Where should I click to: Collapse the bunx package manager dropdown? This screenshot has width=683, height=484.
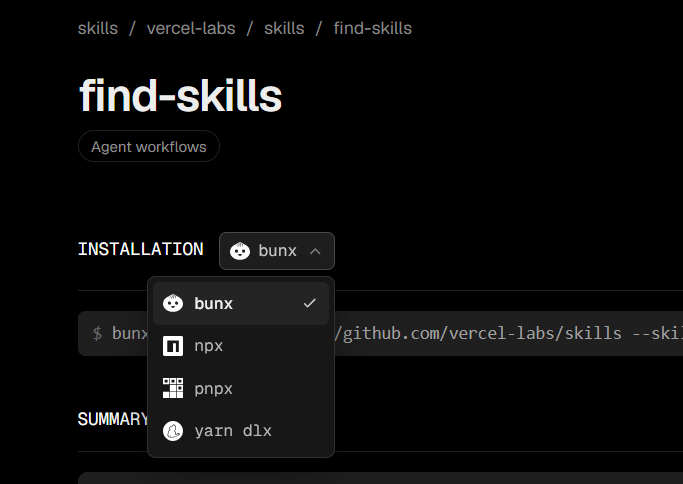pyautogui.click(x=277, y=251)
